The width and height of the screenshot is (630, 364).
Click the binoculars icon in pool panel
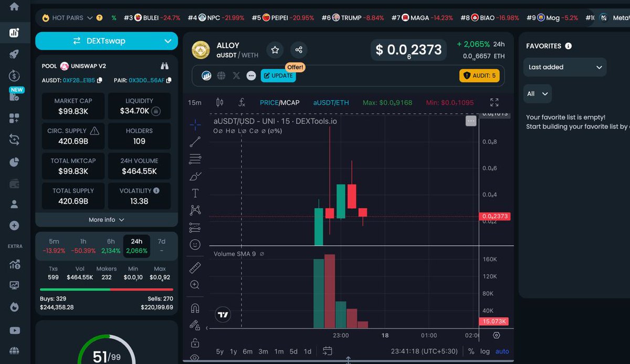point(165,66)
